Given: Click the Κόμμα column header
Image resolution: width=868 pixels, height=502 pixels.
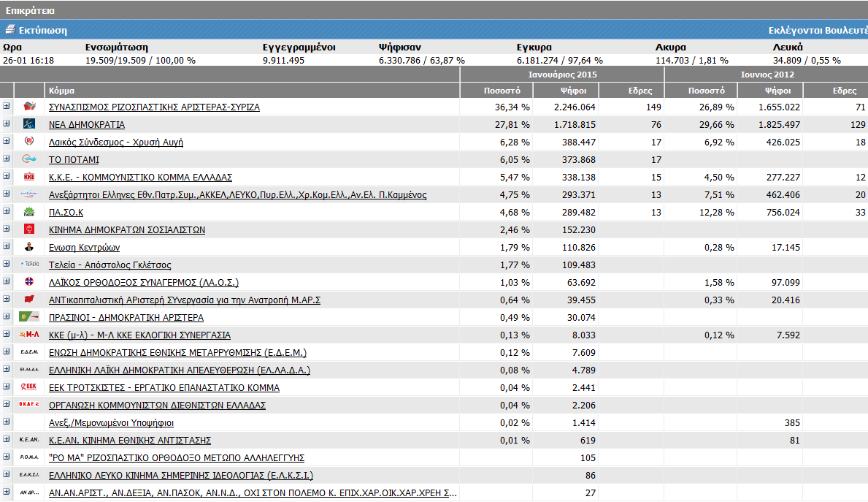Looking at the screenshot, I should click(x=61, y=91).
